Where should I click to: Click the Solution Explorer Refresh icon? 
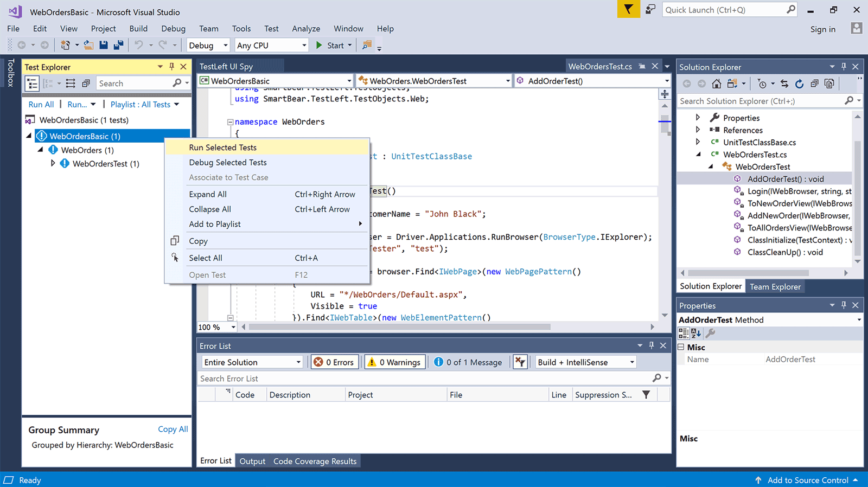799,84
